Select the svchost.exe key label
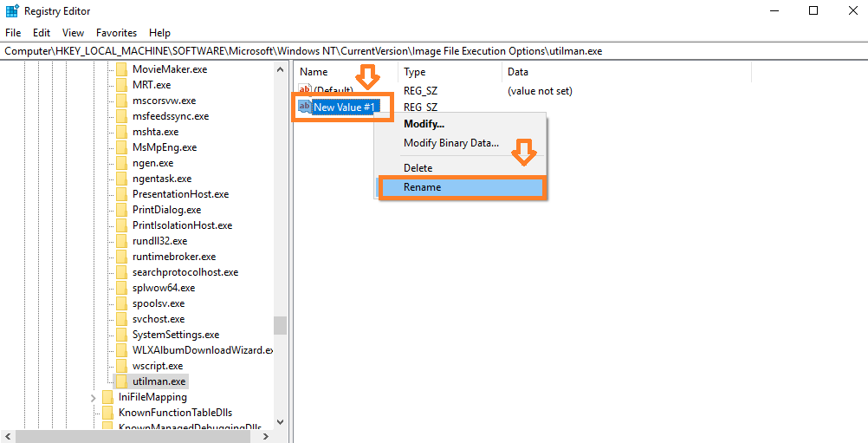868x443 pixels. click(157, 319)
